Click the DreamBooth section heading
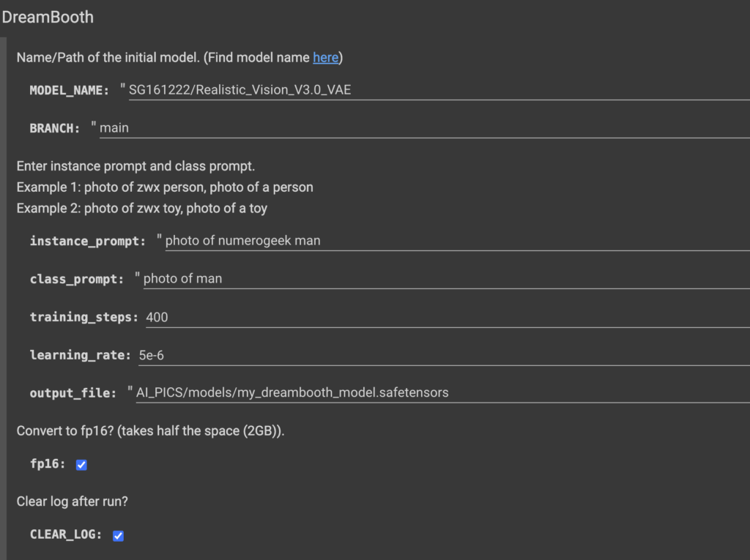Image resolution: width=750 pixels, height=560 pixels. (x=48, y=18)
